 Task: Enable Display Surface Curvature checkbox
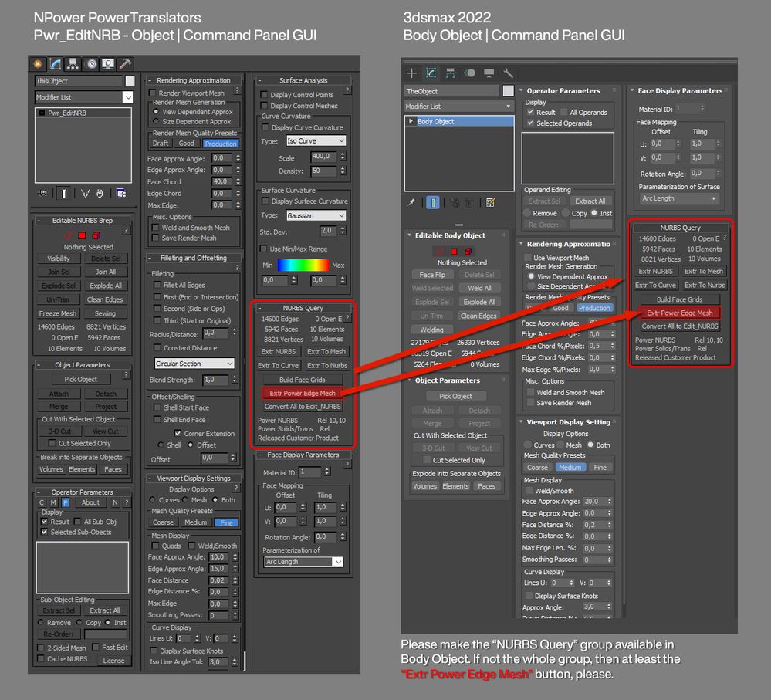(265, 201)
